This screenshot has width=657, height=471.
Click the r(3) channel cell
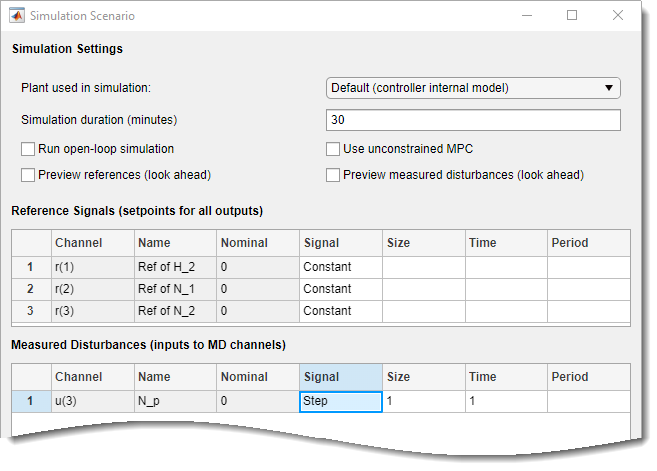93,311
